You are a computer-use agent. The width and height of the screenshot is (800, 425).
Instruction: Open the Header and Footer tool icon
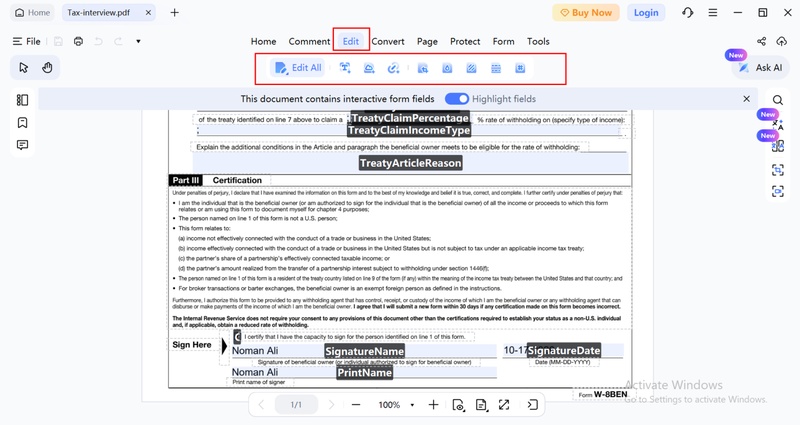click(496, 68)
